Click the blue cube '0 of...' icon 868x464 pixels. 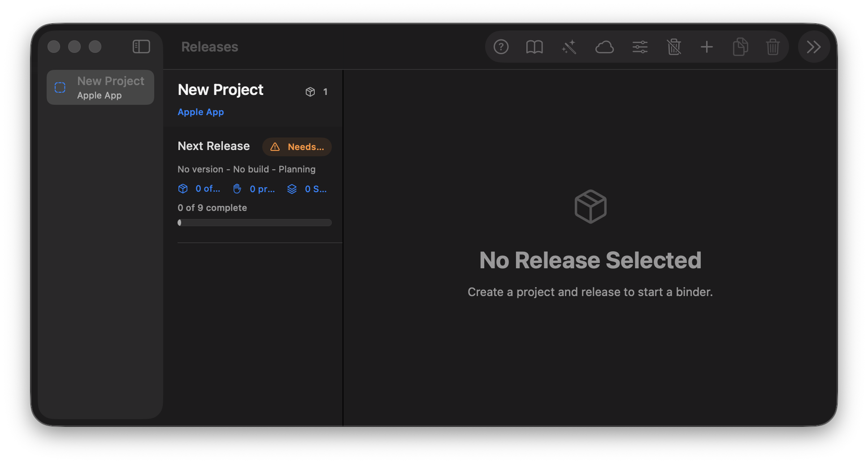click(x=183, y=189)
